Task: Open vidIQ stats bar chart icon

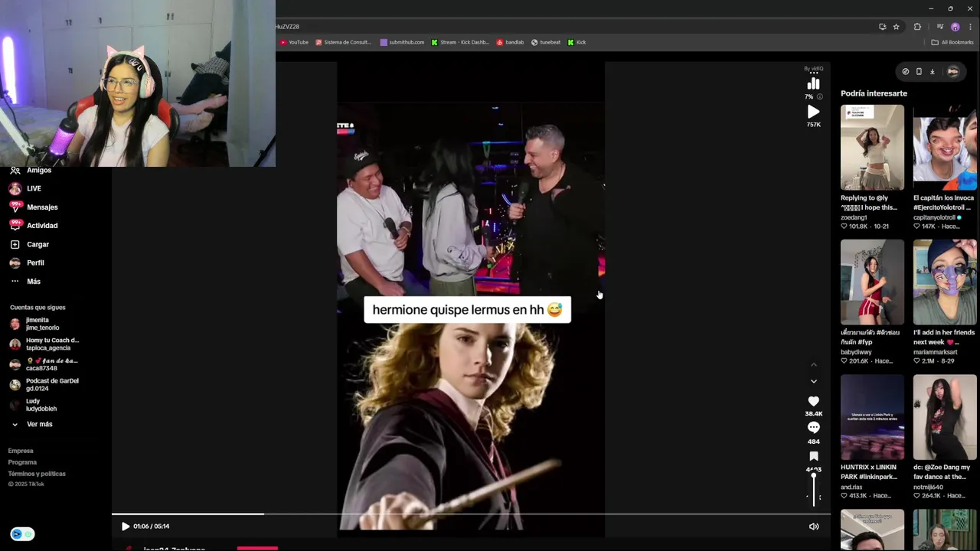Action: click(813, 83)
